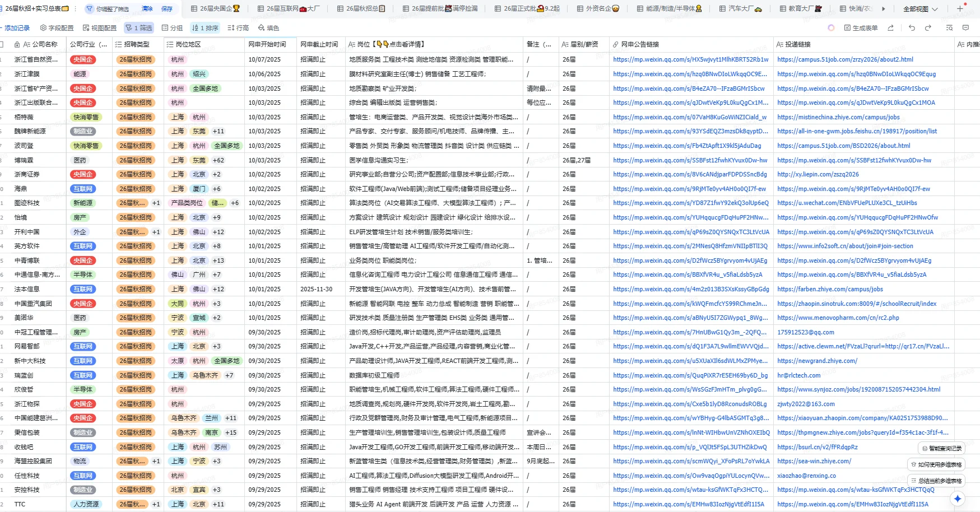This screenshot has height=512, width=980.
Task: Click 智能查询记录 suggestion
Action: coord(941,448)
